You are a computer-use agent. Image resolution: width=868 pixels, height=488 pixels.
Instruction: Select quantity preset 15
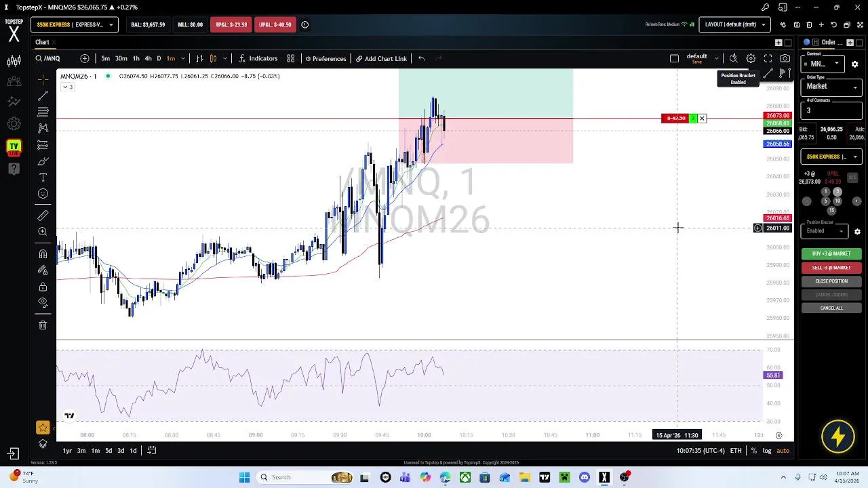pos(831,211)
